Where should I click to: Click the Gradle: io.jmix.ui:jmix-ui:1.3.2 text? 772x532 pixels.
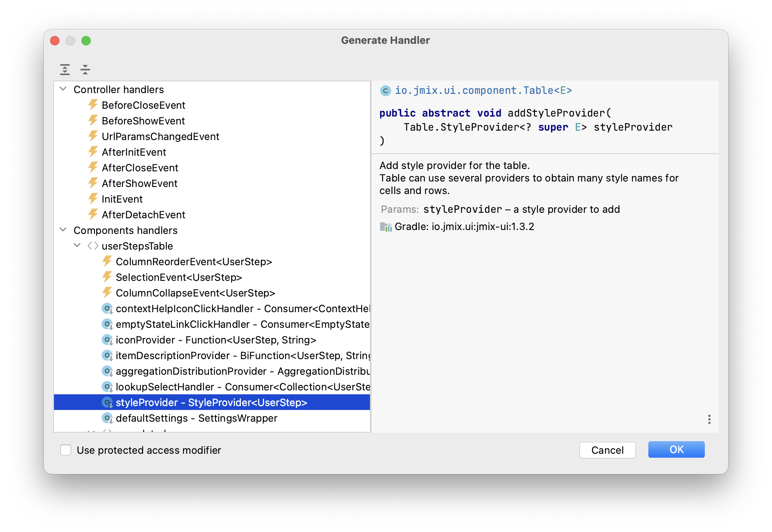tap(464, 227)
